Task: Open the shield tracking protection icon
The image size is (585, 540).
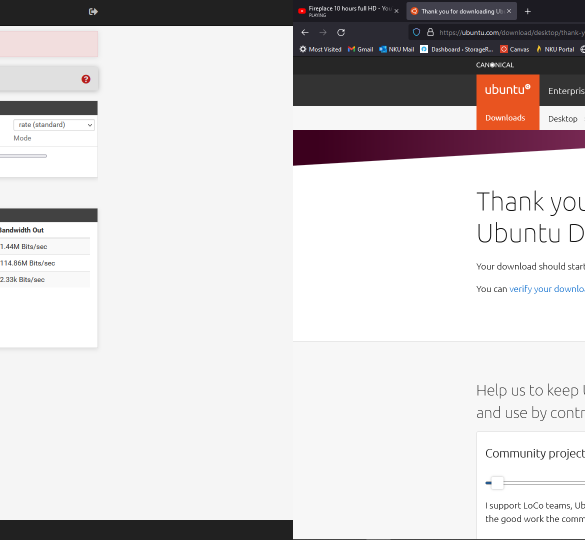Action: 416,32
